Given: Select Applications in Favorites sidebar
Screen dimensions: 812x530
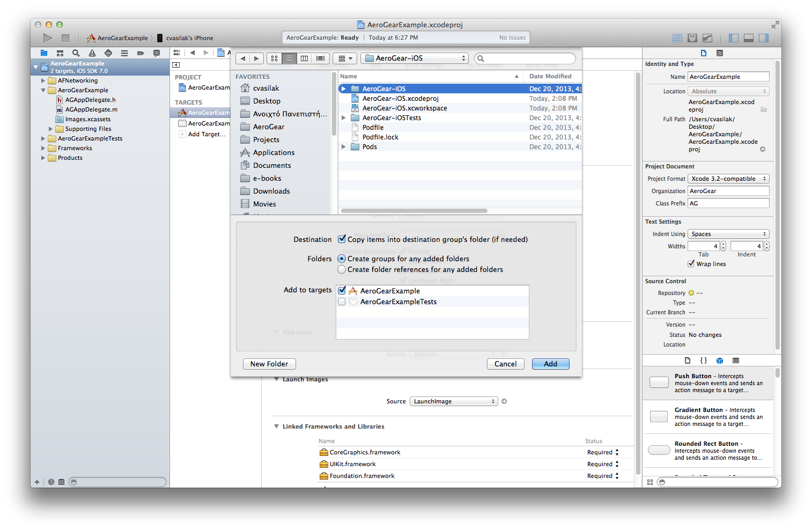Looking at the screenshot, I should click(274, 152).
